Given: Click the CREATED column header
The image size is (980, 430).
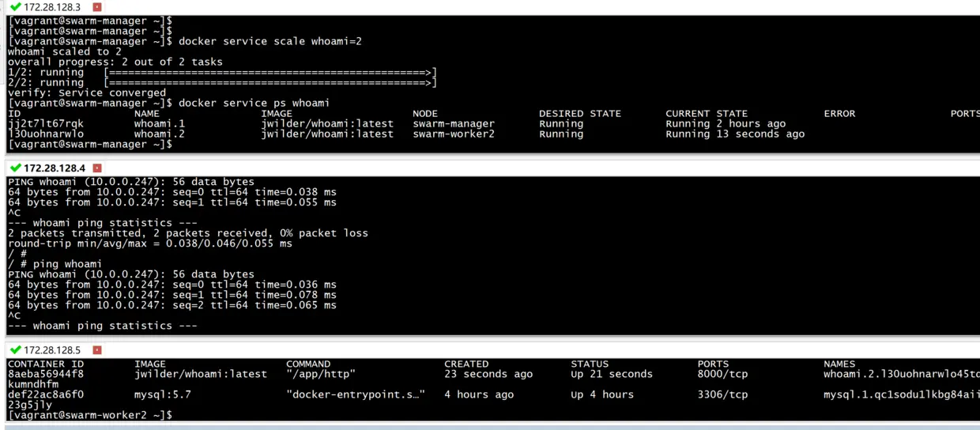Looking at the screenshot, I should point(466,364).
